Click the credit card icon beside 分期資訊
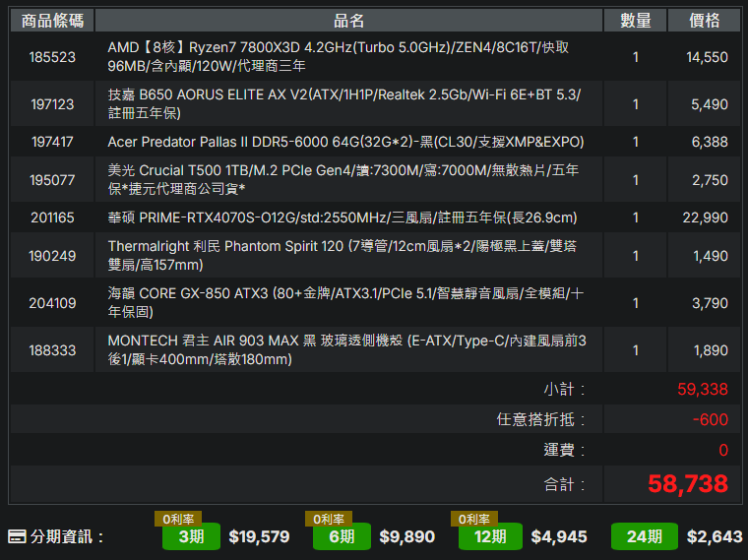The height and width of the screenshot is (560, 748). (17, 536)
